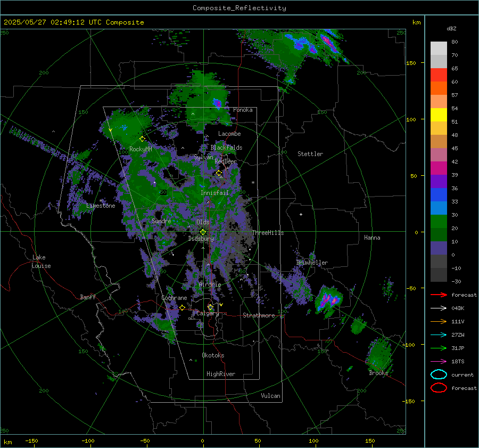Click the HighRiver city label

tap(221, 374)
